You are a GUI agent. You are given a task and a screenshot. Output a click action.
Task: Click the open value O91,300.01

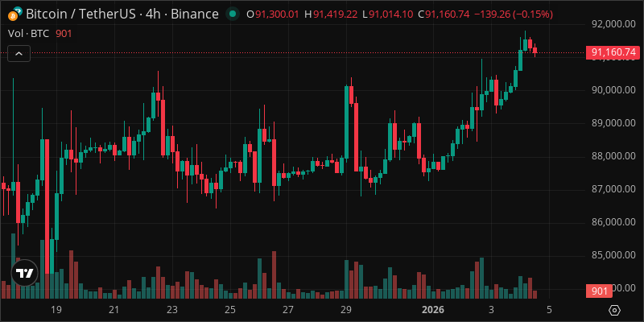tap(272, 14)
